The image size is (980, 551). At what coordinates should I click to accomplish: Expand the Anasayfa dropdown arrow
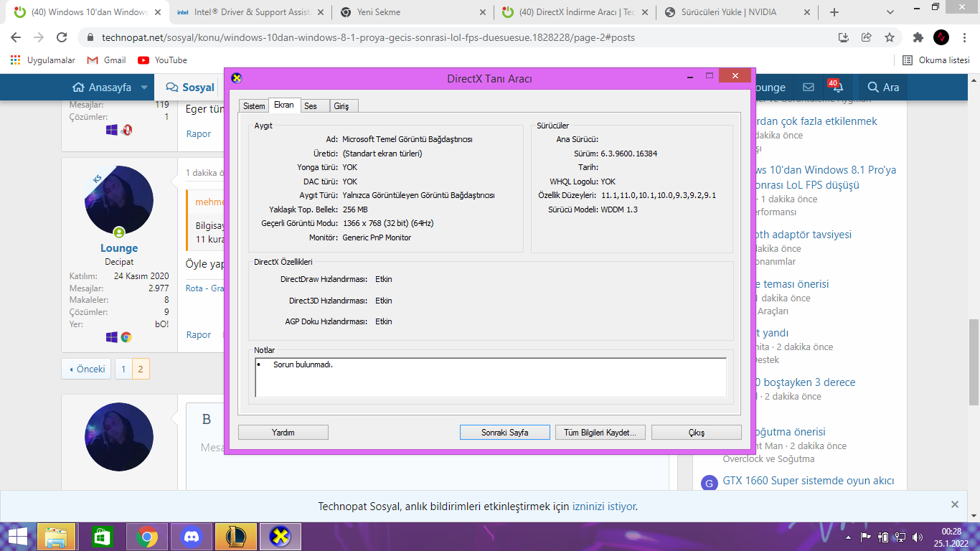[144, 88]
